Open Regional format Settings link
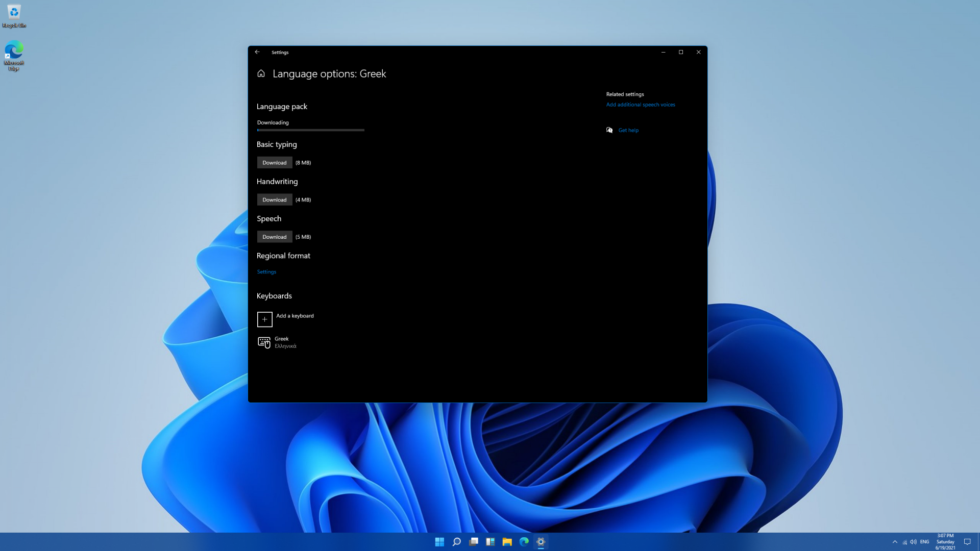 pos(266,272)
